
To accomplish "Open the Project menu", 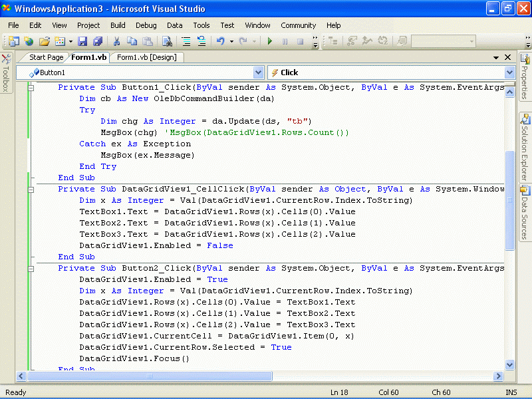I will (88, 25).
